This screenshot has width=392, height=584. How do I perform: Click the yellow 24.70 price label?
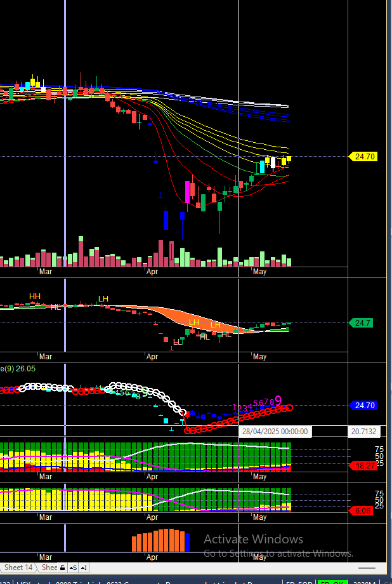point(363,157)
